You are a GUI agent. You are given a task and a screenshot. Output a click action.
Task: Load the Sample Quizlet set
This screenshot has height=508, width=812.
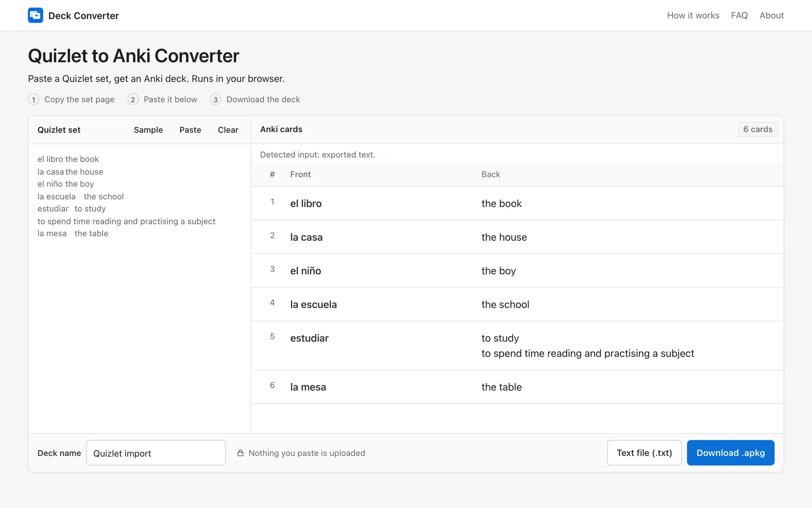[148, 130]
